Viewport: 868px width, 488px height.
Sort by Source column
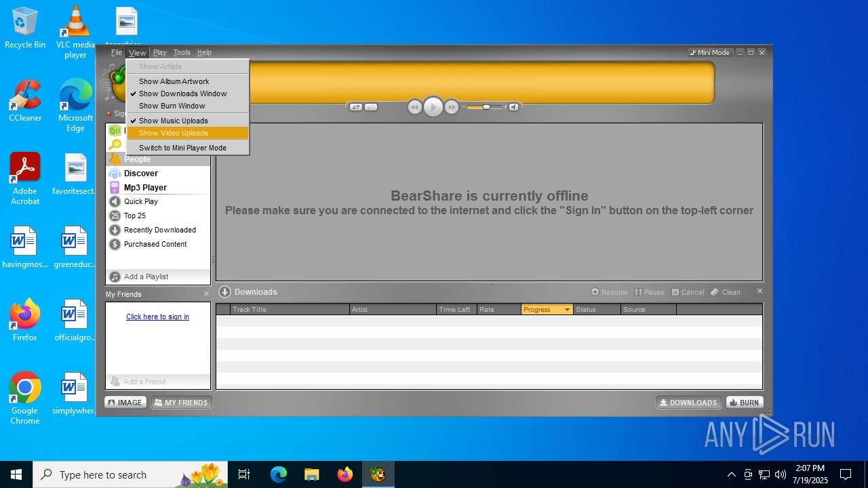click(x=648, y=310)
